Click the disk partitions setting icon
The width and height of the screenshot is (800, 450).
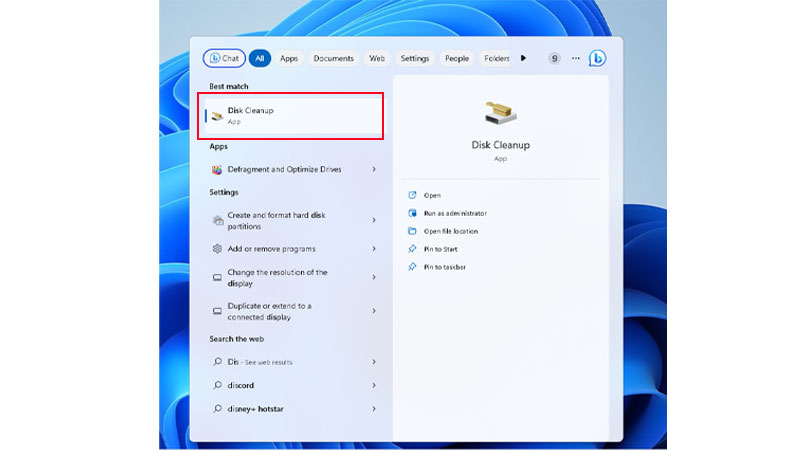[x=218, y=220]
